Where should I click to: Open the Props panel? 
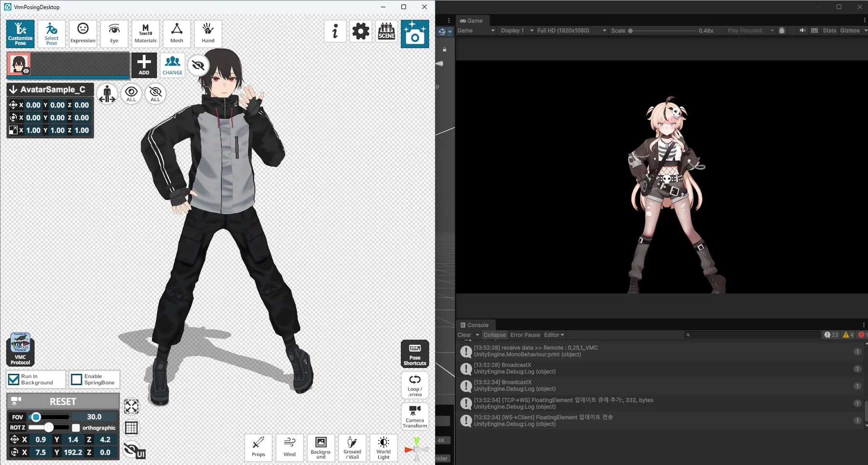258,448
